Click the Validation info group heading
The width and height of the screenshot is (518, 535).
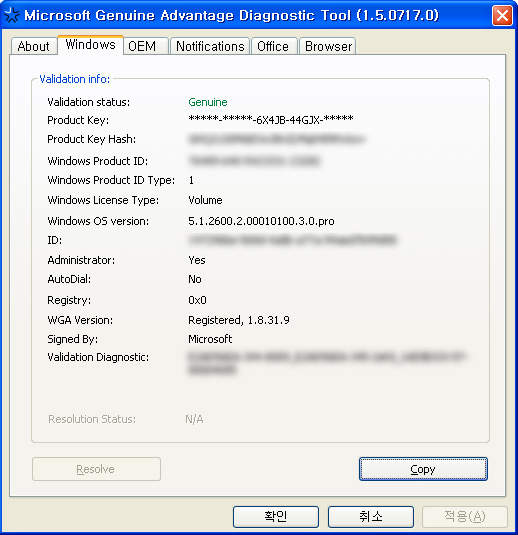pos(75,79)
